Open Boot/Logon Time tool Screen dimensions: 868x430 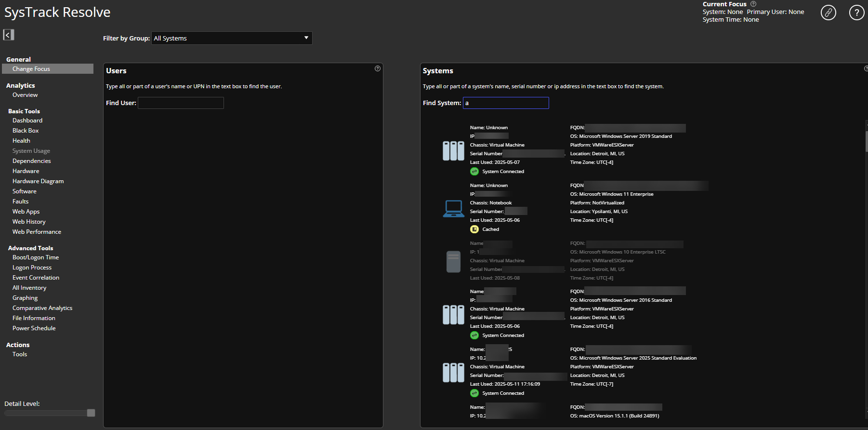tap(36, 257)
